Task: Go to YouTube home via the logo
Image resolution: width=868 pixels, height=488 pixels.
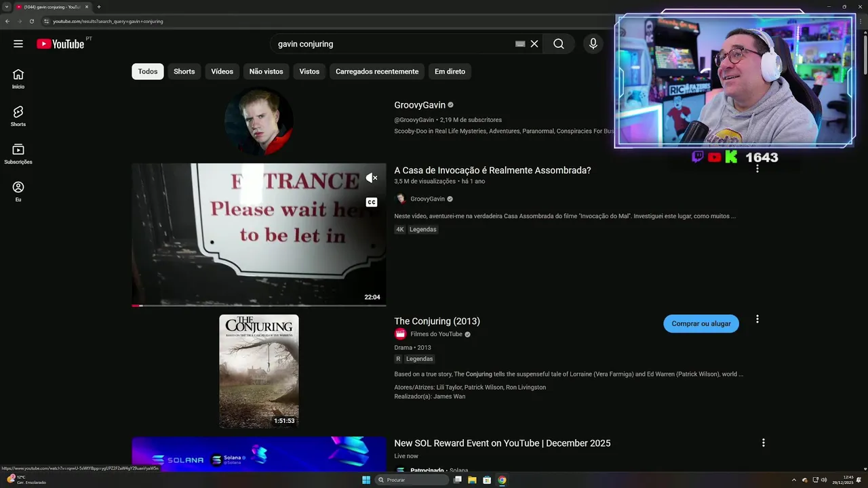Action: pyautogui.click(x=60, y=44)
